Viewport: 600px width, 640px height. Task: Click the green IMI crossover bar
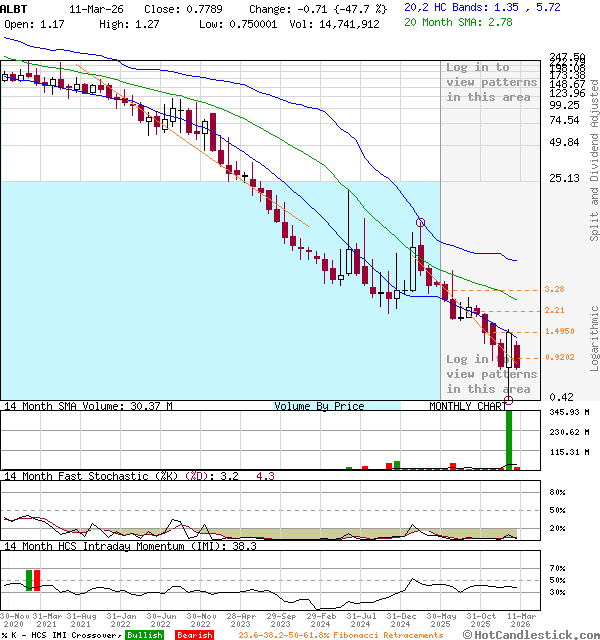pyautogui.click(x=29, y=580)
